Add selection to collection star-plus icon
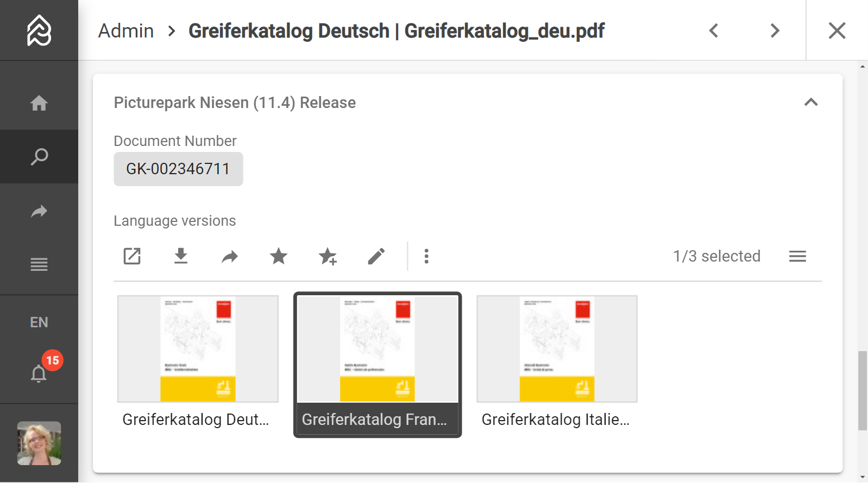 point(328,256)
